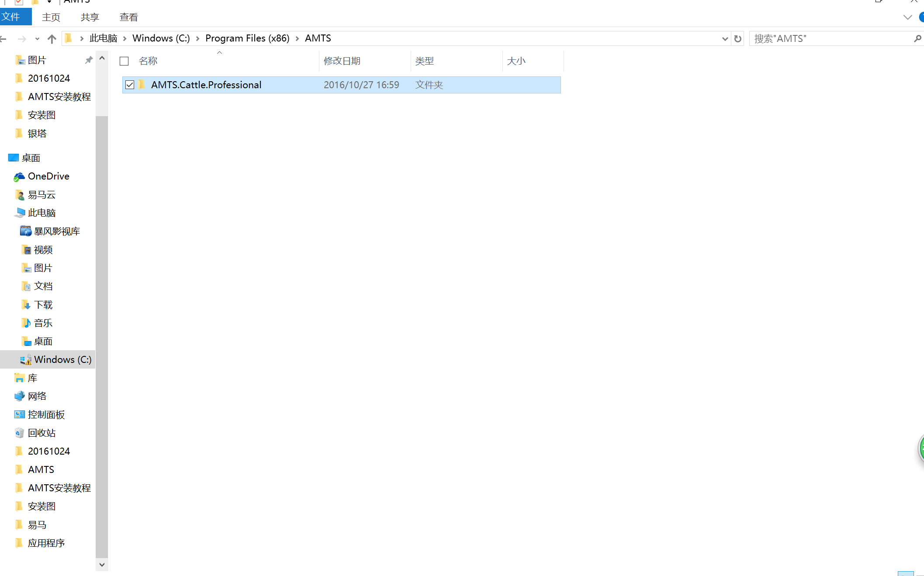Image resolution: width=924 pixels, height=576 pixels.
Task: Expand chevron after 此电脑 breadcrumb
Action: point(125,38)
